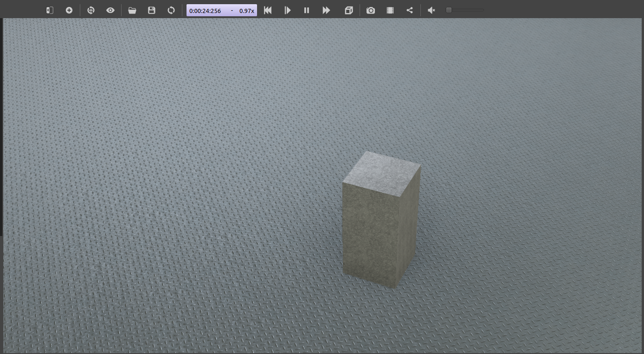Select the concrete box in the 3D view

381,219
